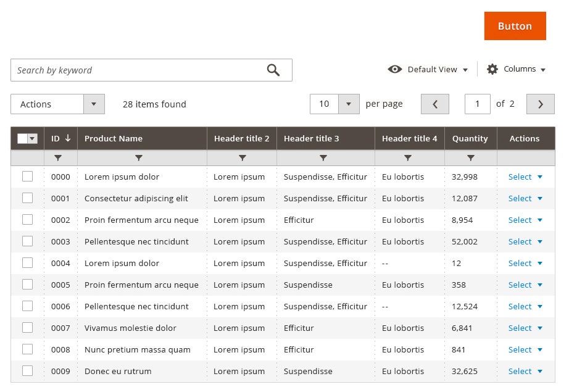Click the gear icon for Columns
Viewport: 569px width, 392px height.
coord(492,69)
